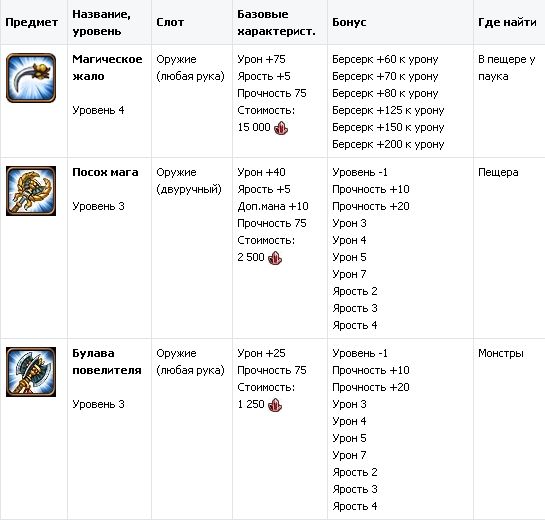Click the Посох мага staff icon
545x520 pixels.
[x=31, y=191]
